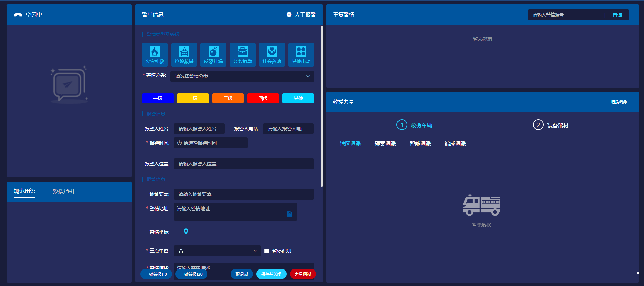Click the red 力量调派 button
Image resolution: width=644 pixels, height=286 pixels.
coord(303,274)
